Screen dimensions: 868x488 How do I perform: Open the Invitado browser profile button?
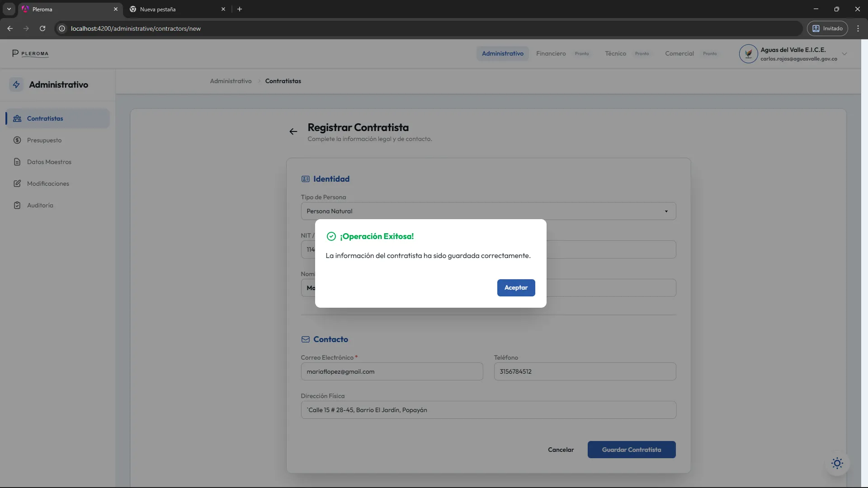[x=827, y=28]
